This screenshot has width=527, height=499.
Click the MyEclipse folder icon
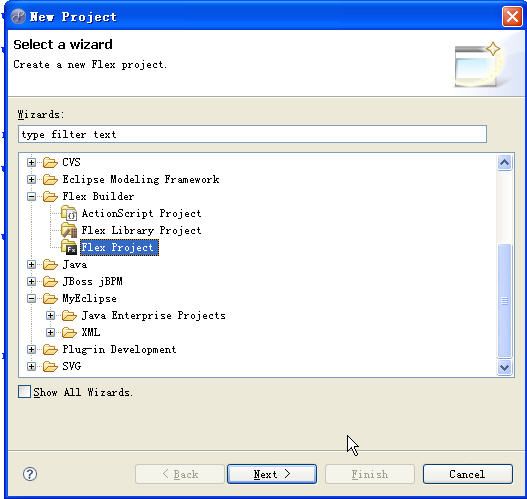(50, 299)
